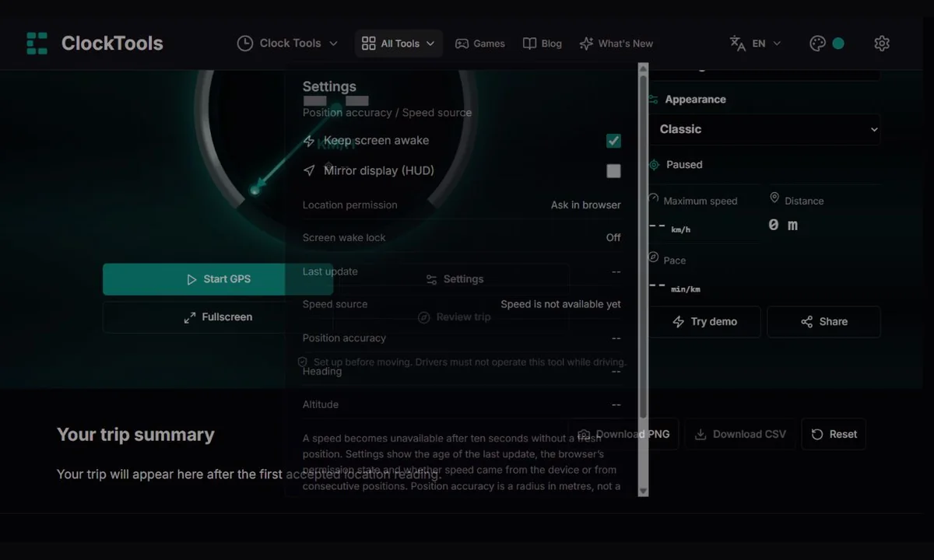Click the sliders icon beside Appearance
This screenshot has width=934, height=560.
[x=654, y=100]
